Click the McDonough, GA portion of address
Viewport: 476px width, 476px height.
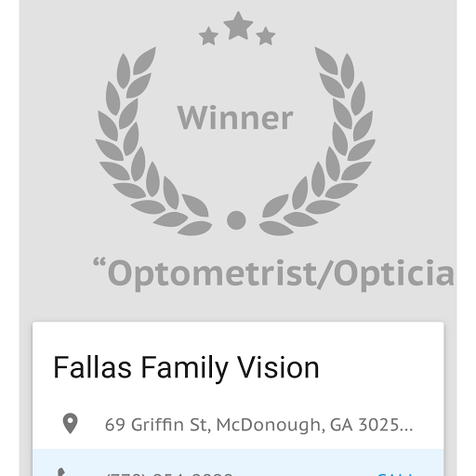(x=284, y=425)
